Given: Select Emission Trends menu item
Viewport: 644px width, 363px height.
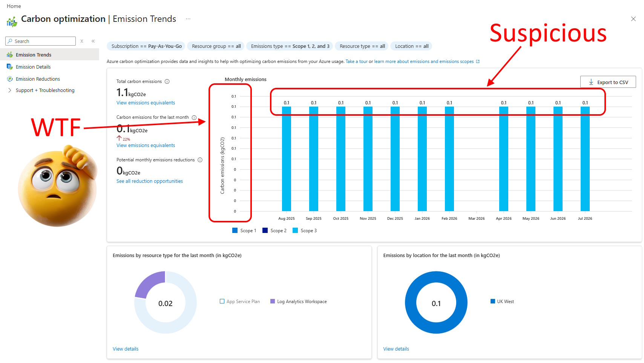Looking at the screenshot, I should coord(34,55).
